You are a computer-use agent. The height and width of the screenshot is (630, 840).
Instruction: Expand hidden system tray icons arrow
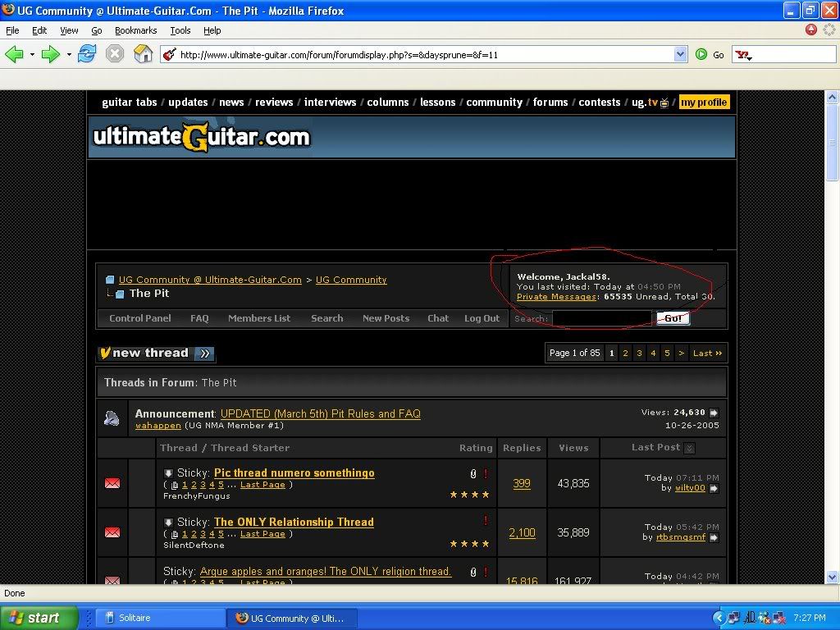point(719,618)
